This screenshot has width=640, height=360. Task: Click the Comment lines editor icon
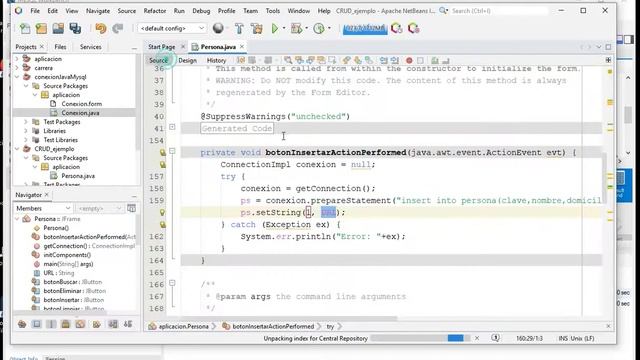click(x=435, y=60)
